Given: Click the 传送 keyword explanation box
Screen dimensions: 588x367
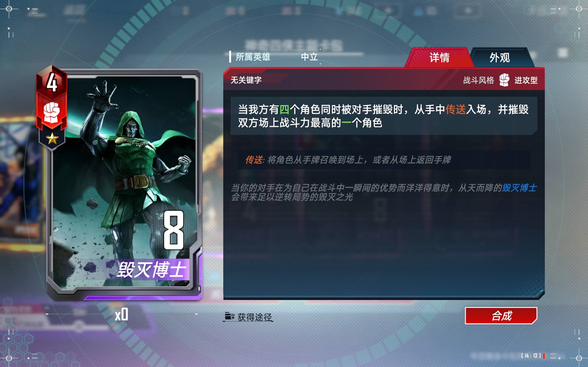Looking at the screenshot, I should [384, 160].
